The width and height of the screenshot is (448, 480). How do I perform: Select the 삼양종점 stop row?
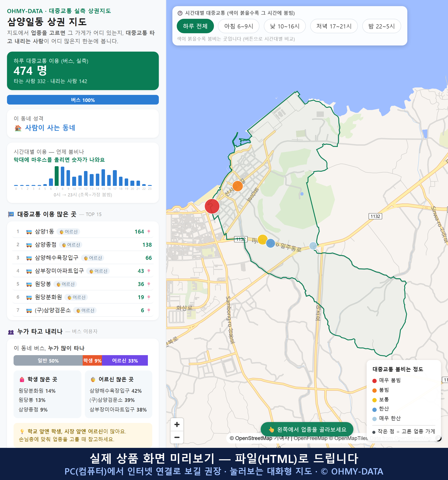[x=83, y=245]
